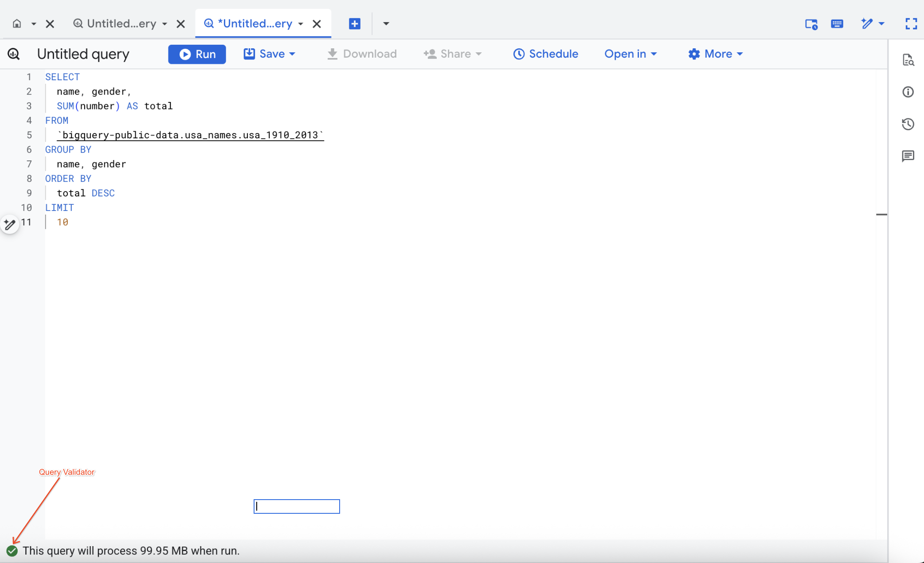Click the query validator green checkmark

click(12, 551)
